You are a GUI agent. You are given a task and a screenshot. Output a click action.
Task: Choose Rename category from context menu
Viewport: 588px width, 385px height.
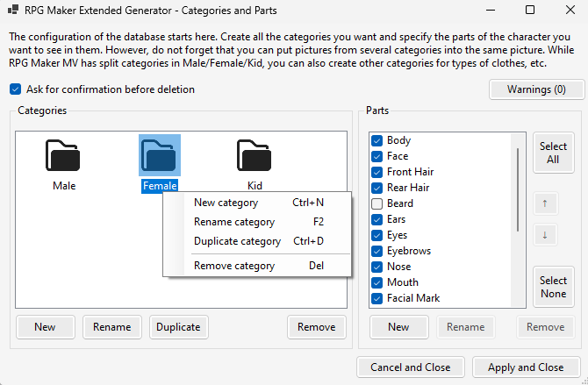tap(257, 222)
